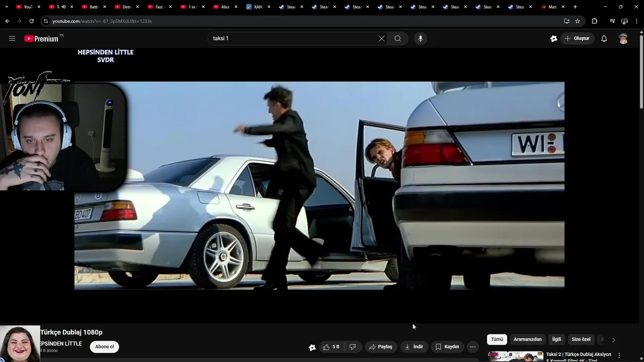The height and width of the screenshot is (362, 644).
Task: Dislike the video with thumbs down
Action: point(353,347)
